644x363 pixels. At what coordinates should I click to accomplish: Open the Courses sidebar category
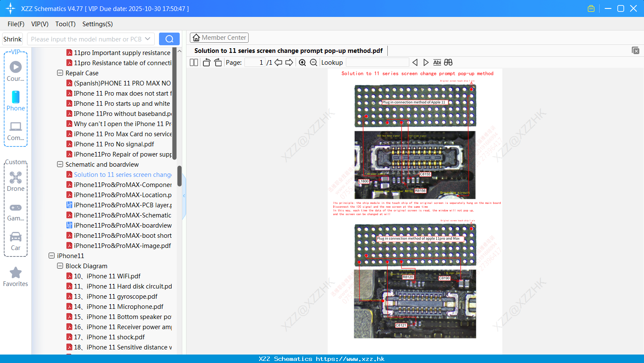[16, 71]
